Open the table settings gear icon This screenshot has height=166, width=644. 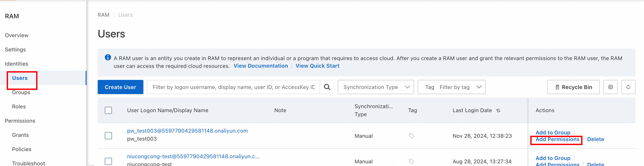[x=610, y=87]
